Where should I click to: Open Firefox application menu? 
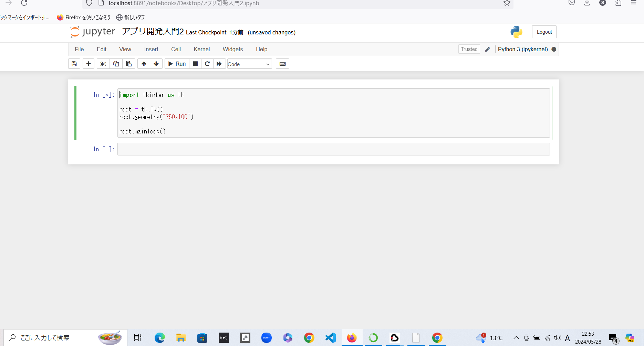click(x=634, y=3)
